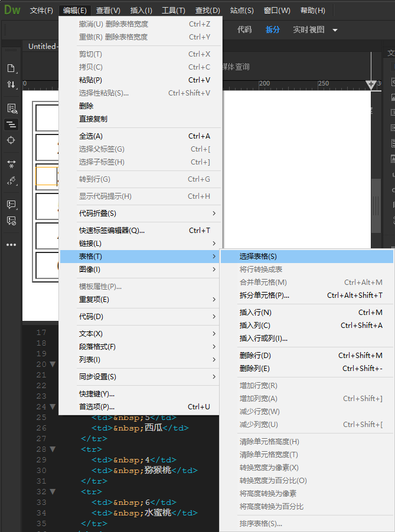The image size is (395, 532).
Task: Click the 水蜜桃 text in code line 34
Action: coord(158,513)
